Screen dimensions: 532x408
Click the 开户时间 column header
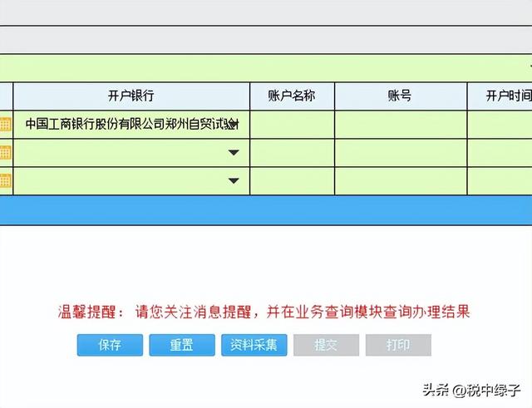click(x=500, y=96)
